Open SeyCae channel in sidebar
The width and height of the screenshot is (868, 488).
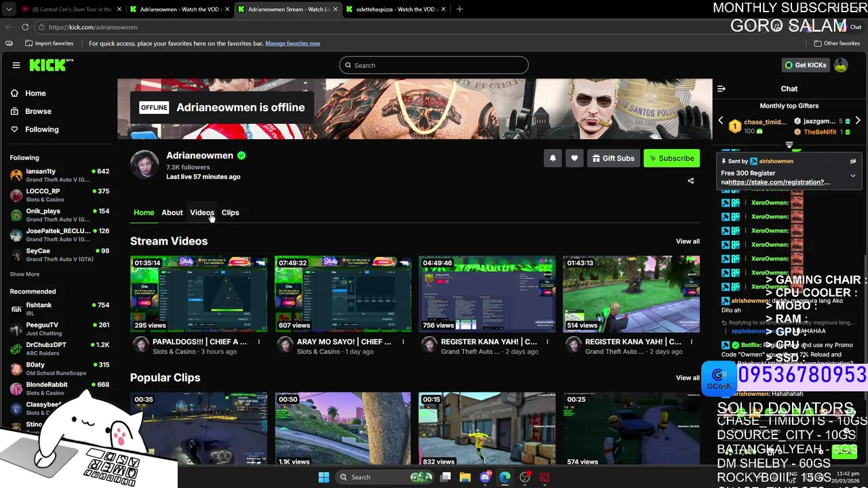point(60,254)
